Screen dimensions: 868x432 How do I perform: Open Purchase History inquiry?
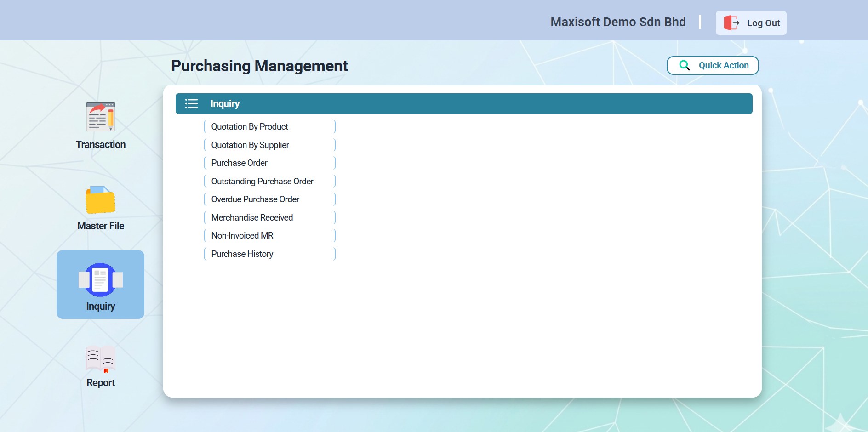[x=270, y=254]
